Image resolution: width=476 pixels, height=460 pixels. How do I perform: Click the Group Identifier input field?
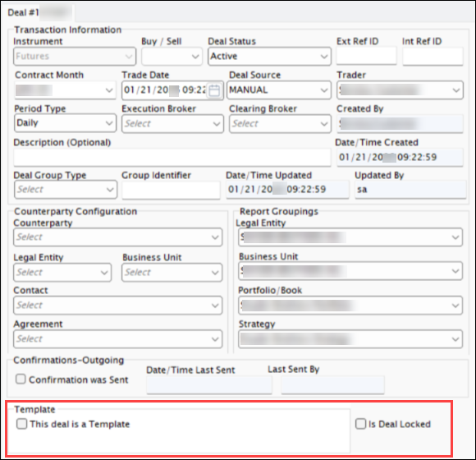pos(172,191)
